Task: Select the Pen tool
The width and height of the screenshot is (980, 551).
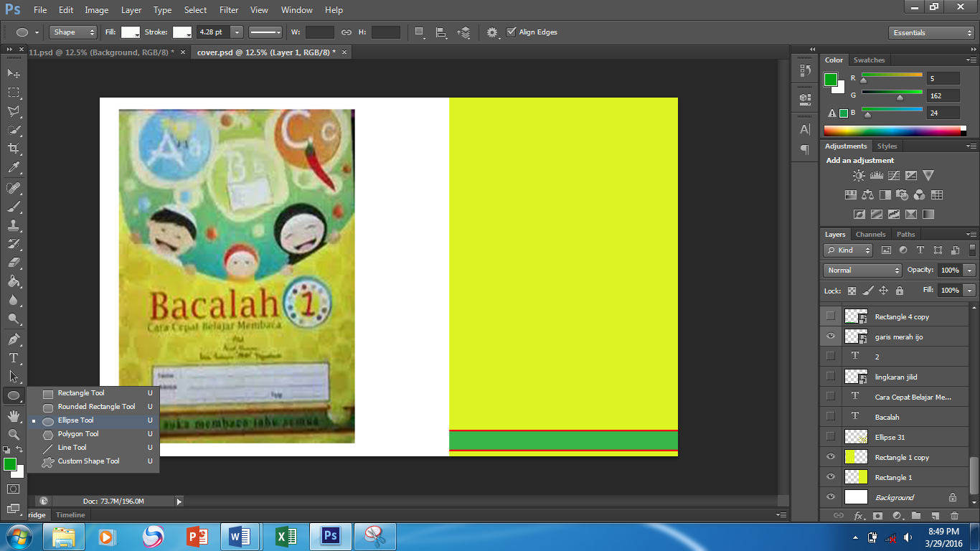Action: tap(13, 339)
